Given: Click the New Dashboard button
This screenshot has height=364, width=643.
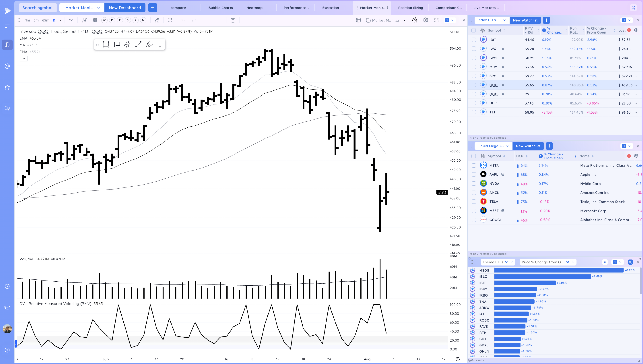Looking at the screenshot, I should (125, 8).
